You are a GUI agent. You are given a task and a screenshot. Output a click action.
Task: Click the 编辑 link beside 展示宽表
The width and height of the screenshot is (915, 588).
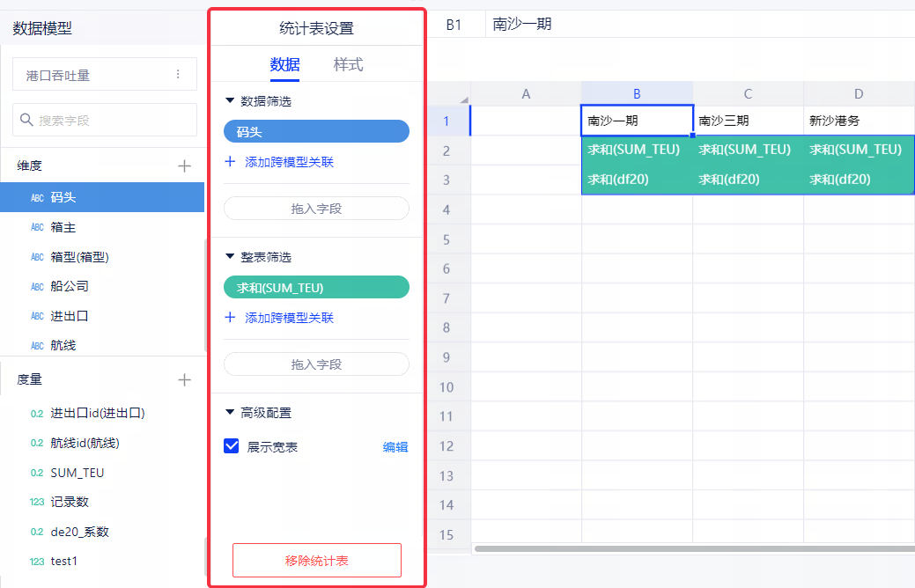(x=395, y=447)
